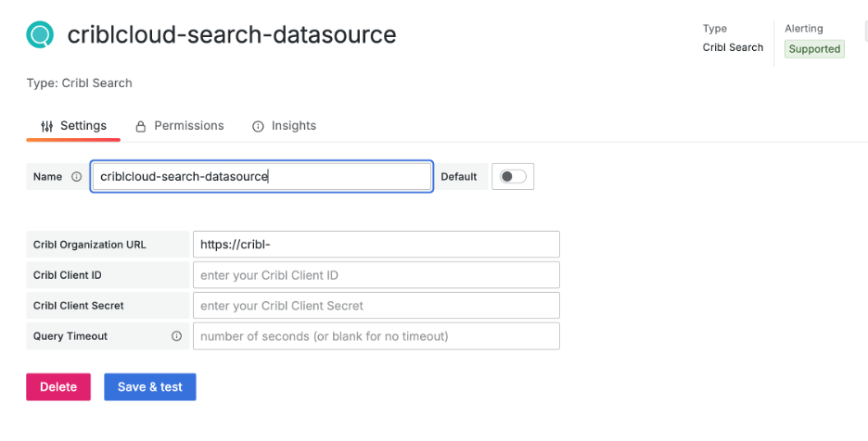Click the lock icon on the Permissions tab
This screenshot has height=441, width=868.
[141, 126]
